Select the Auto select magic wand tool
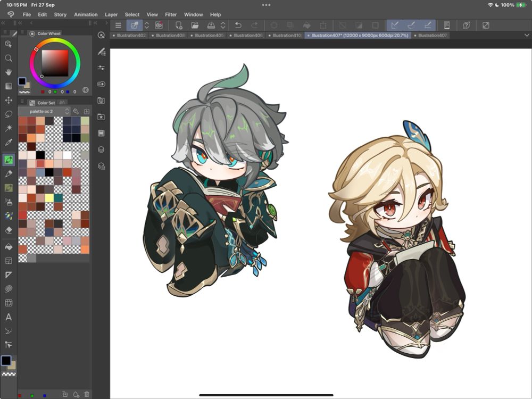 tap(9, 128)
